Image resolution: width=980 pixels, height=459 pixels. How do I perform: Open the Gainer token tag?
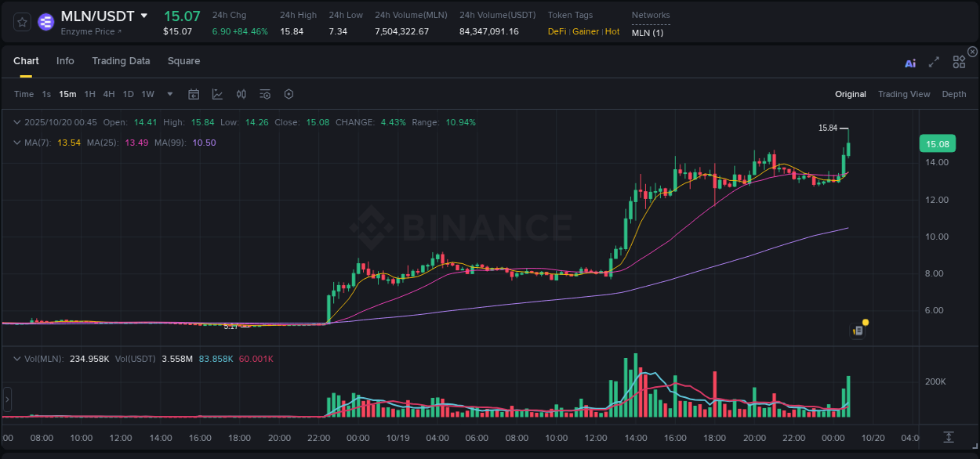586,31
